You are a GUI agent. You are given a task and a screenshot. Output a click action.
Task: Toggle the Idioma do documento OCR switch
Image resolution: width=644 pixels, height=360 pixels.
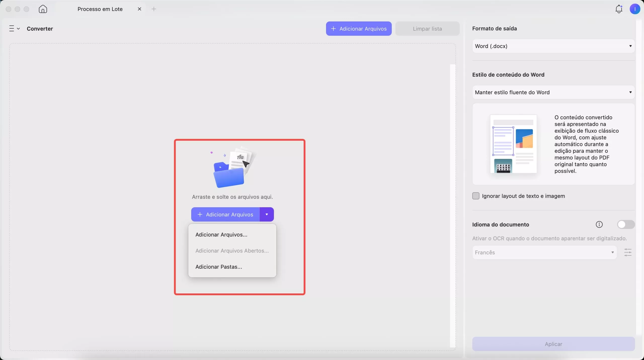[x=626, y=224]
